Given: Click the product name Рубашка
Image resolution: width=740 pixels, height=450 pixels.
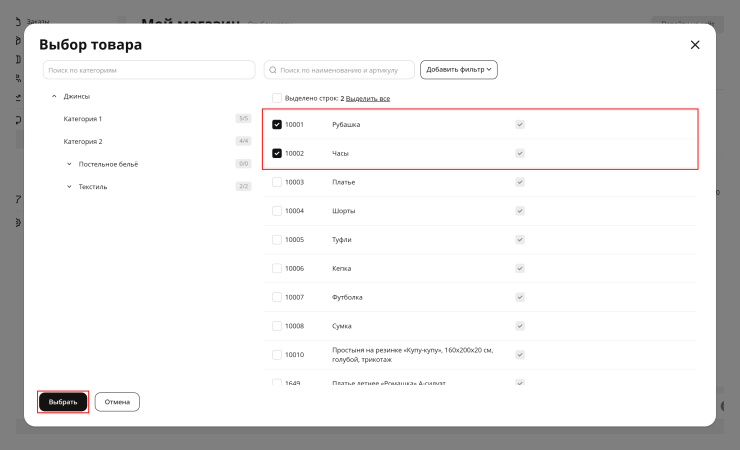Looking at the screenshot, I should click(x=346, y=125).
